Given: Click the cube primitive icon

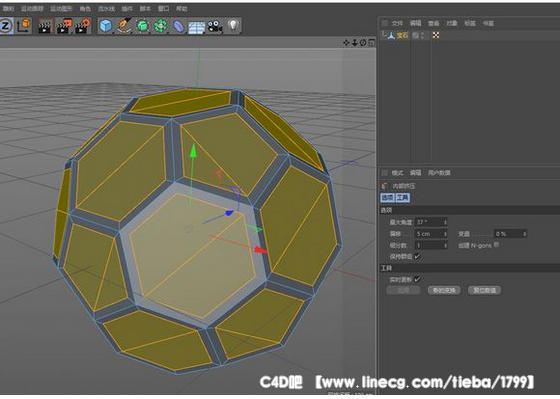Looking at the screenshot, I should point(106,26).
